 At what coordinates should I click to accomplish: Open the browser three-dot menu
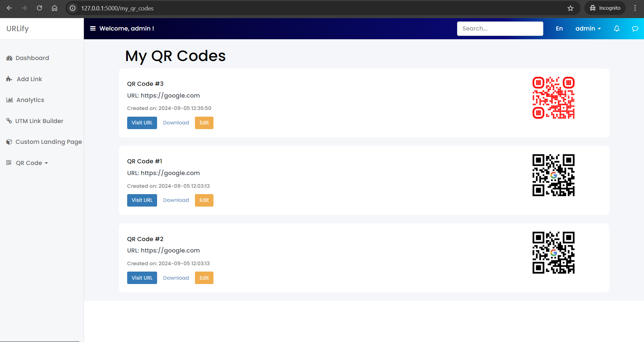635,8
